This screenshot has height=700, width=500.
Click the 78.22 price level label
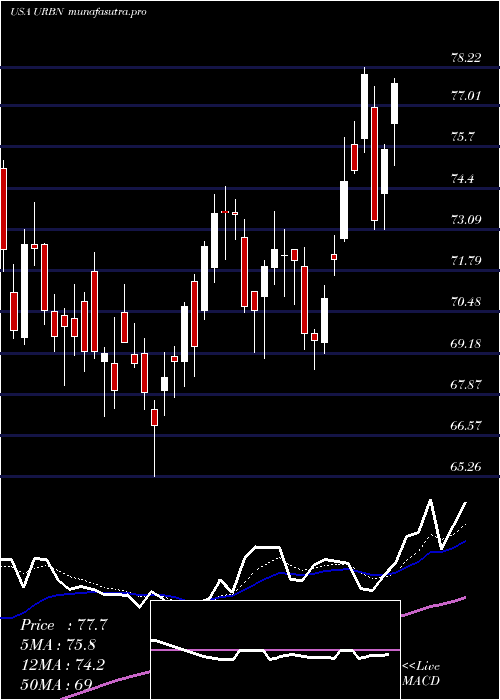(x=466, y=58)
